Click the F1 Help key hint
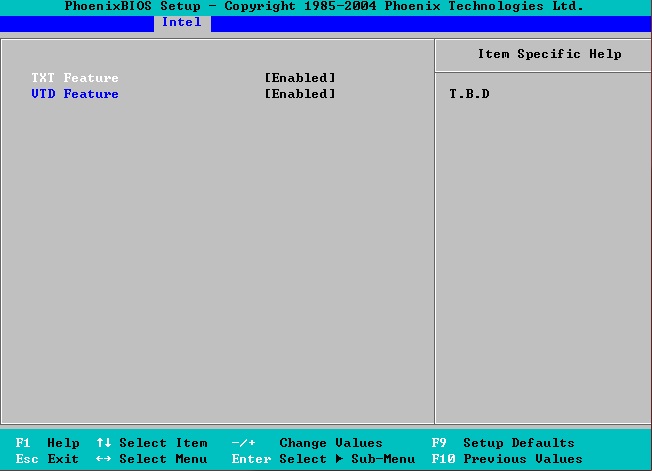 click(x=47, y=443)
